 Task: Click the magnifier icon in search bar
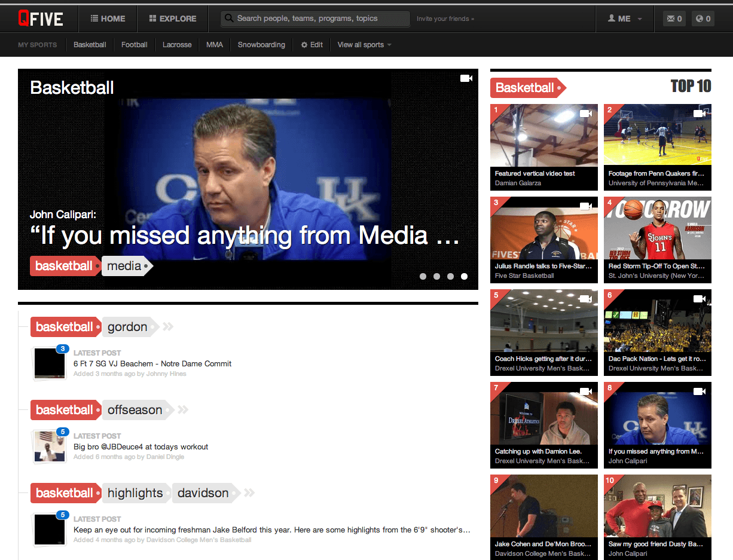click(228, 19)
